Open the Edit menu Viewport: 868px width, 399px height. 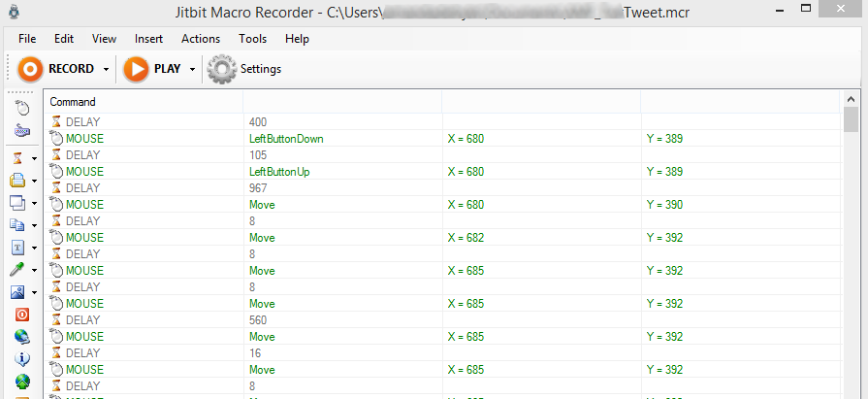click(x=64, y=39)
